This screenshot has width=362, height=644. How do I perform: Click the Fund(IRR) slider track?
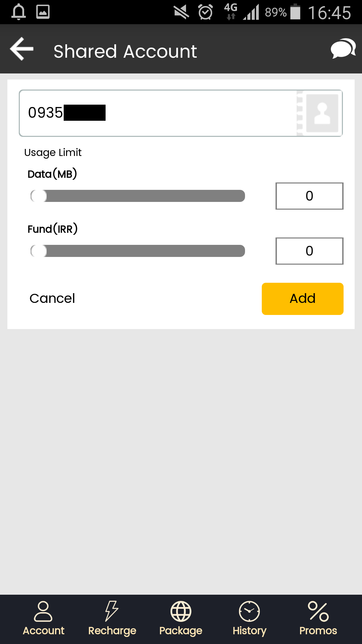144,251
